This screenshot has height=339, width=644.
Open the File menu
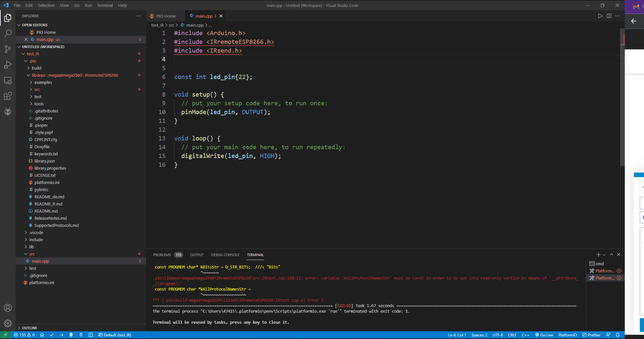pos(17,5)
